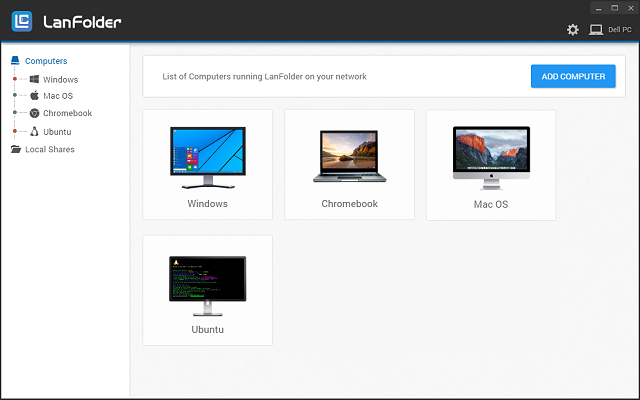Screen dimensions: 640x400
Task: Click the Local Shares folder icon
Action: pos(16,149)
